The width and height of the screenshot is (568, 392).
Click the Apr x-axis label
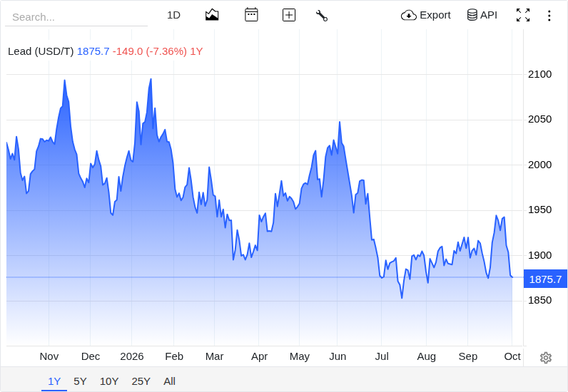(259, 356)
